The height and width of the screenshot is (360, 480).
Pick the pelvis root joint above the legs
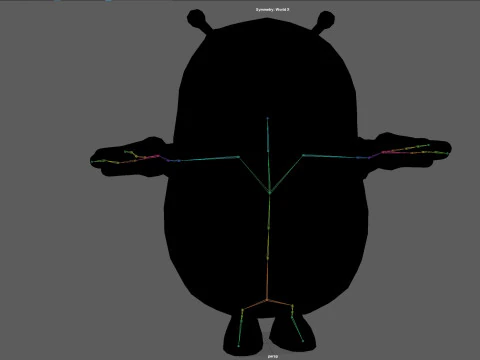click(267, 301)
